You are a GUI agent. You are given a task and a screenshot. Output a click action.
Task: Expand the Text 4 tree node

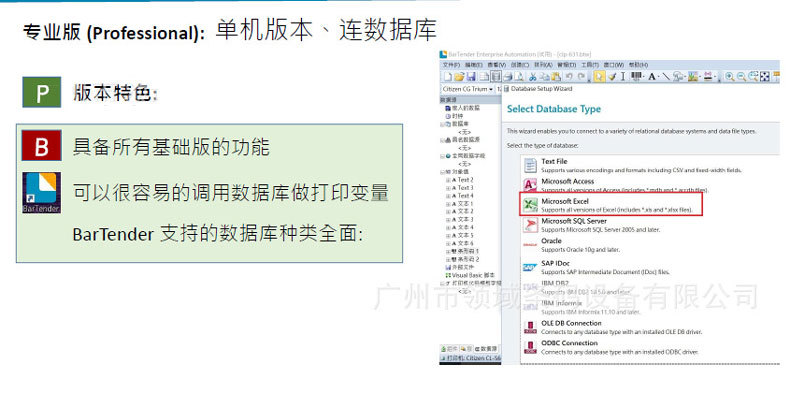tap(448, 195)
